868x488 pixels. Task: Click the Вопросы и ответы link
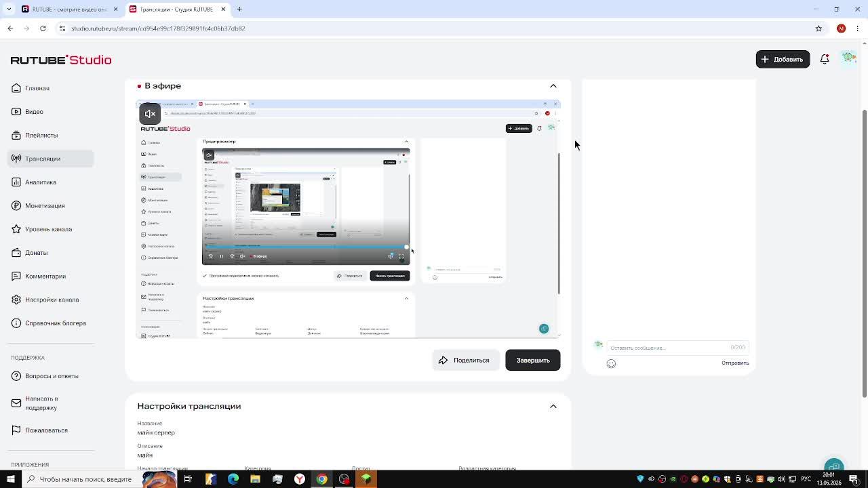point(52,376)
